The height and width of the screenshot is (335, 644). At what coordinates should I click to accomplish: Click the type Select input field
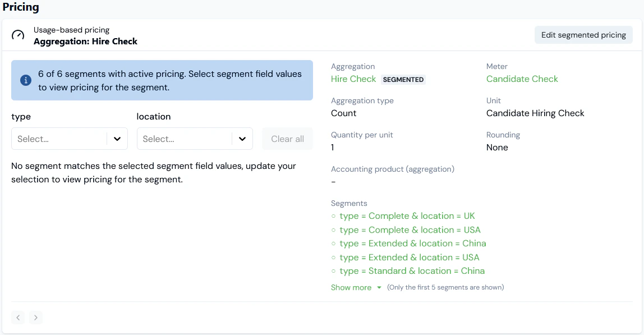pyautogui.click(x=59, y=139)
